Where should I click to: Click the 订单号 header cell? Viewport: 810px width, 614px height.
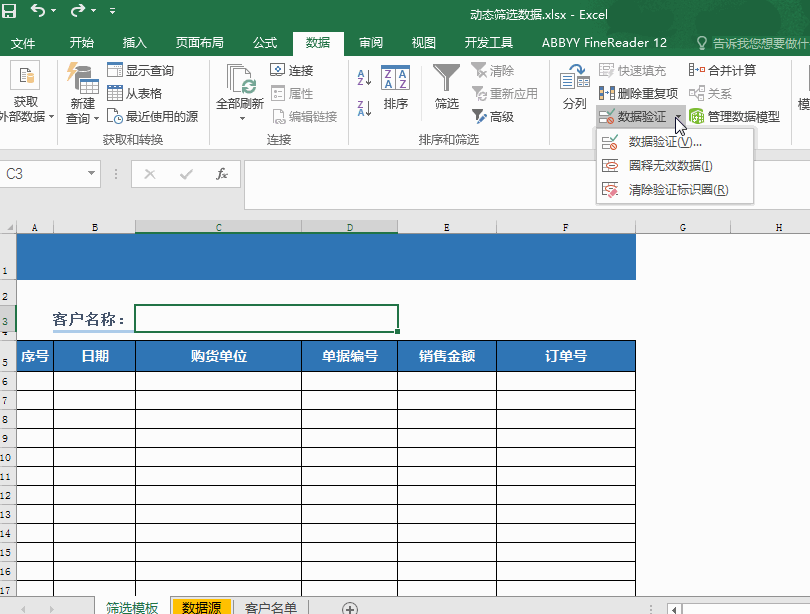[x=566, y=356]
